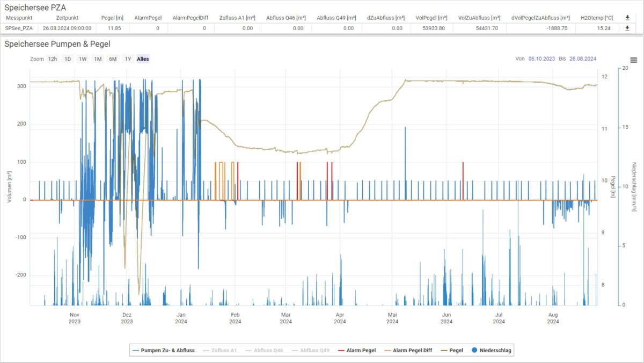Enable the Zufluss A1 series
The width and height of the screenshot is (644, 363).
(220, 351)
